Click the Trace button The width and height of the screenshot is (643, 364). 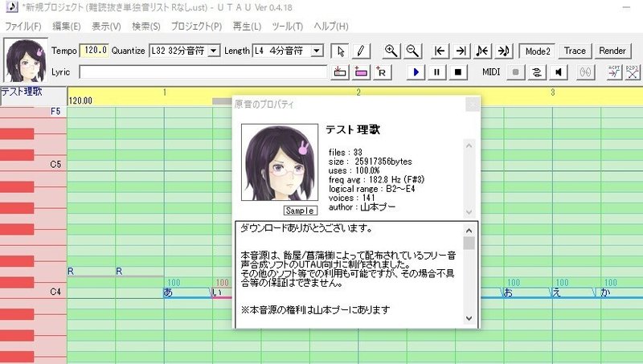[575, 51]
